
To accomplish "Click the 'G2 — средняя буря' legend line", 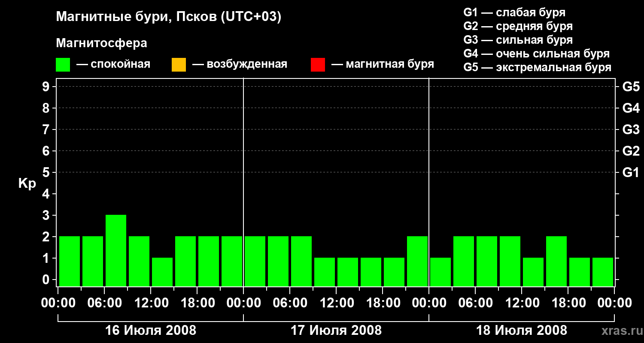I will click(x=518, y=26).
